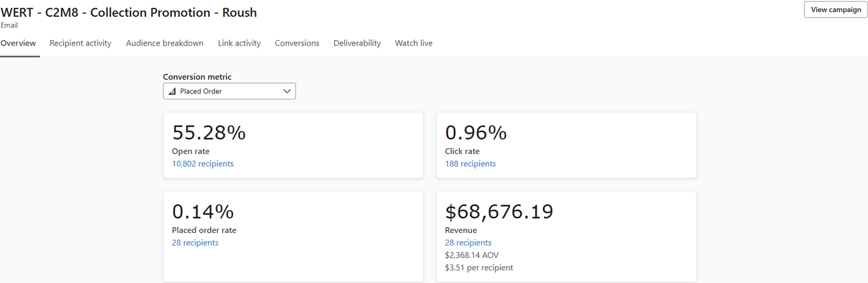The width and height of the screenshot is (868, 283).
Task: Switch to the Overview tab
Action: click(x=18, y=43)
